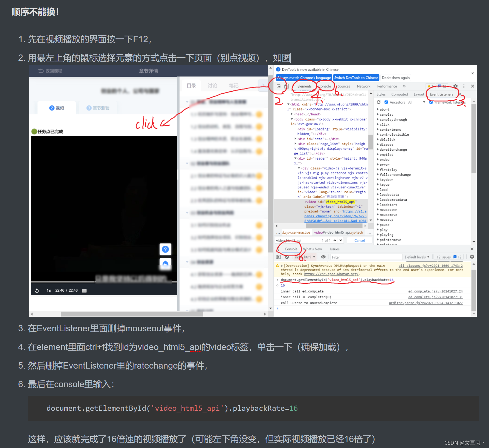Open the 讨论 sidebar tab
This screenshot has width=489, height=448.
tap(212, 86)
